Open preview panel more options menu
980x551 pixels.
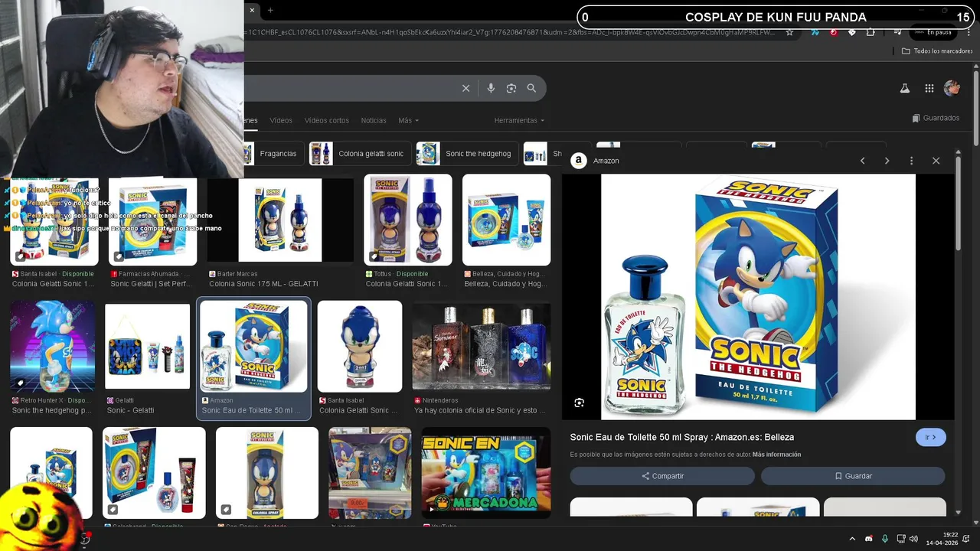[x=911, y=161]
